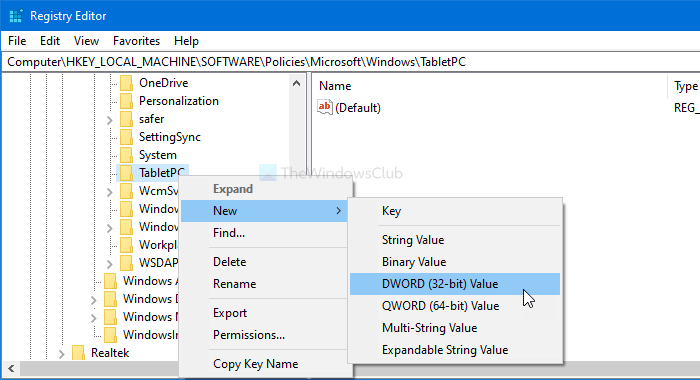The image size is (700, 380).
Task: Choose Copy Key Name from context menu
Action: 264,363
